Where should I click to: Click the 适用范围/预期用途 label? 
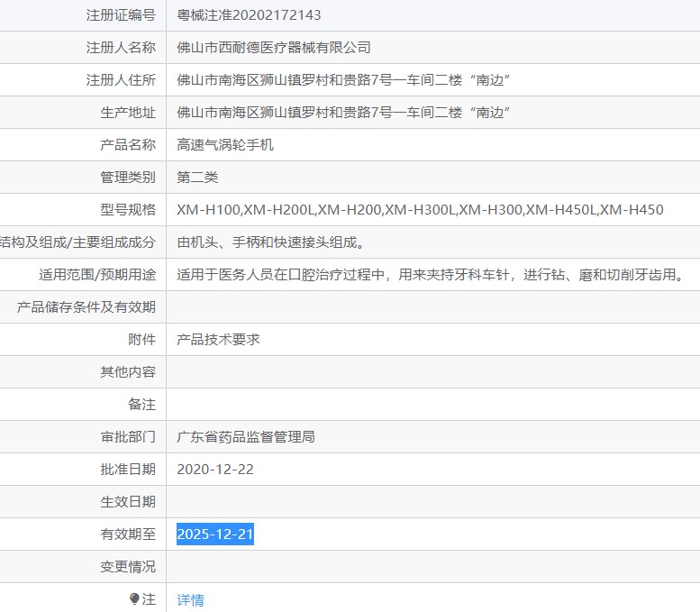click(x=97, y=274)
